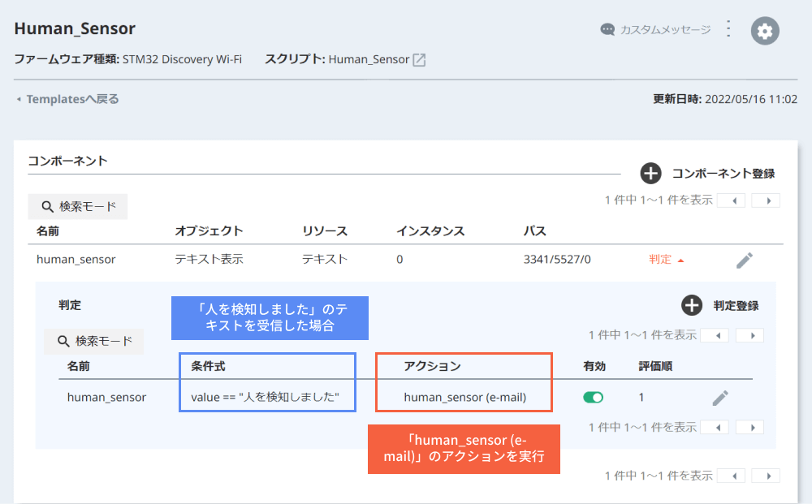
Task: Disable the 有効 toggle for human_sensor
Action: click(594, 397)
